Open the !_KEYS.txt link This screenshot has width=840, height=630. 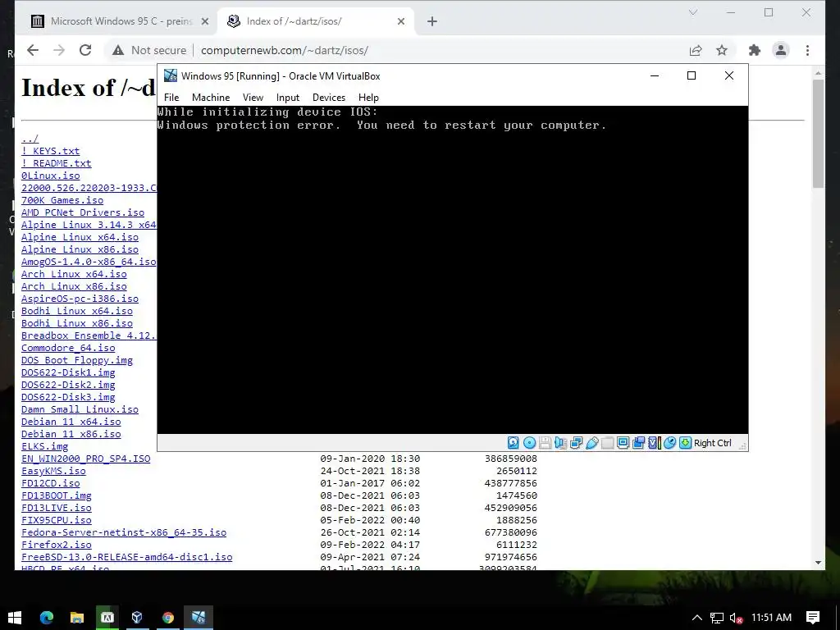coord(50,151)
